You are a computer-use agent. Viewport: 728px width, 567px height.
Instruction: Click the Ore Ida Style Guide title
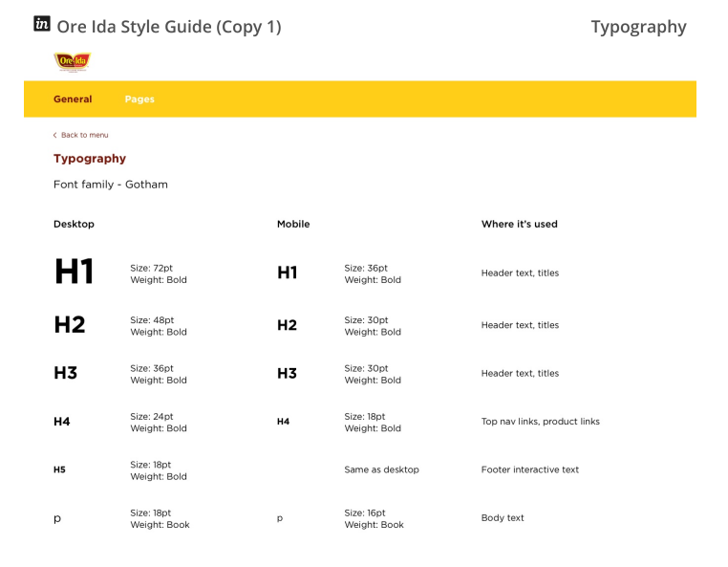[169, 27]
